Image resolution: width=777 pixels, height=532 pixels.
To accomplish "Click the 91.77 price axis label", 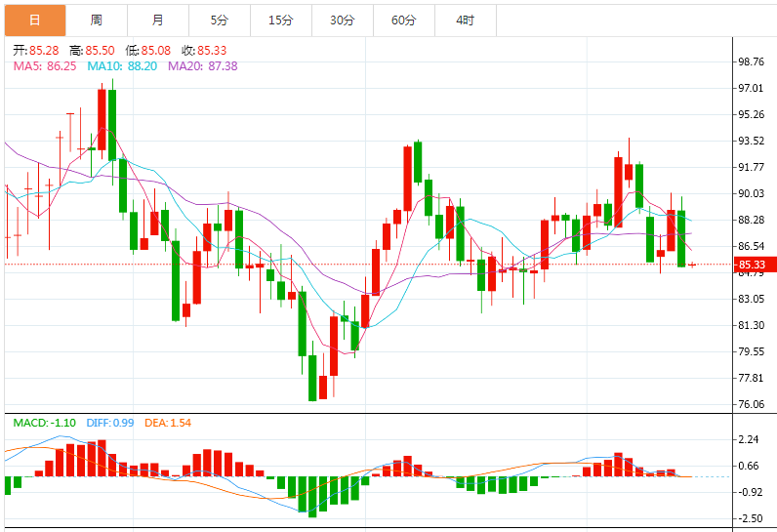I will coord(752,167).
